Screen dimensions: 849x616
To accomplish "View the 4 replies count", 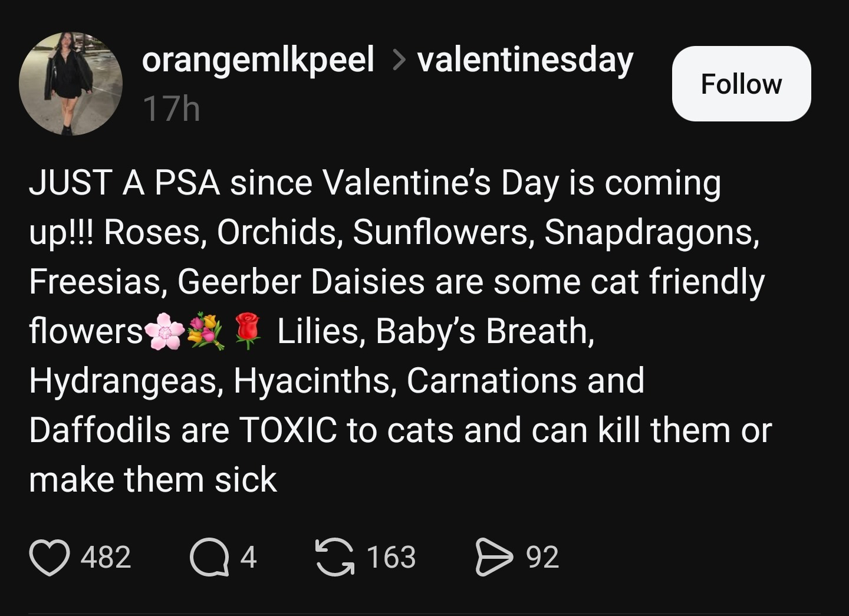I will pyautogui.click(x=248, y=557).
